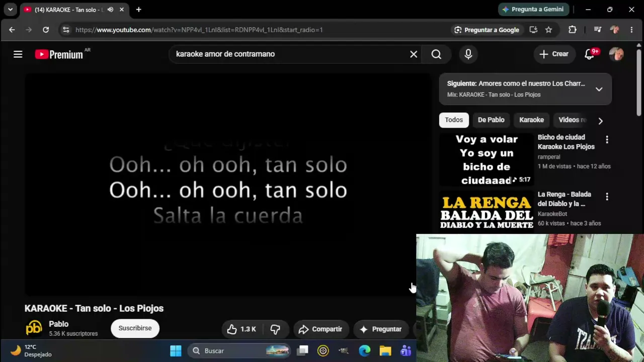Install app icon in the address bar
Viewport: 644px width, 362px height.
point(533,30)
